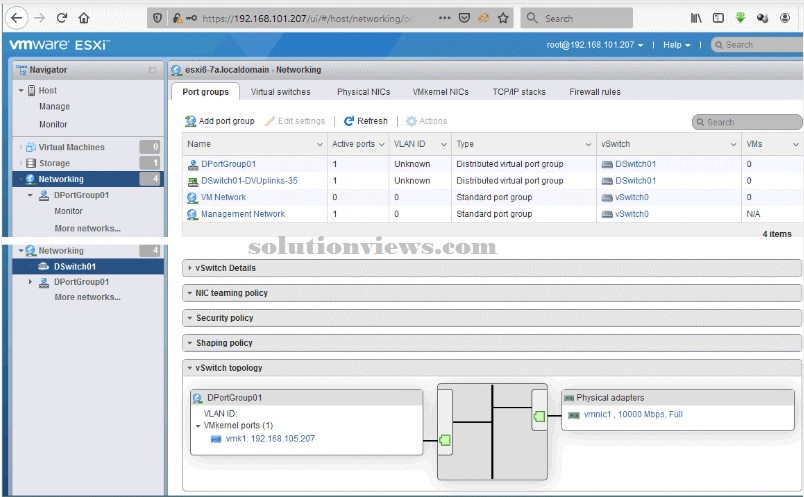Open the vmk1: 192.168.105.207 link

click(x=270, y=439)
